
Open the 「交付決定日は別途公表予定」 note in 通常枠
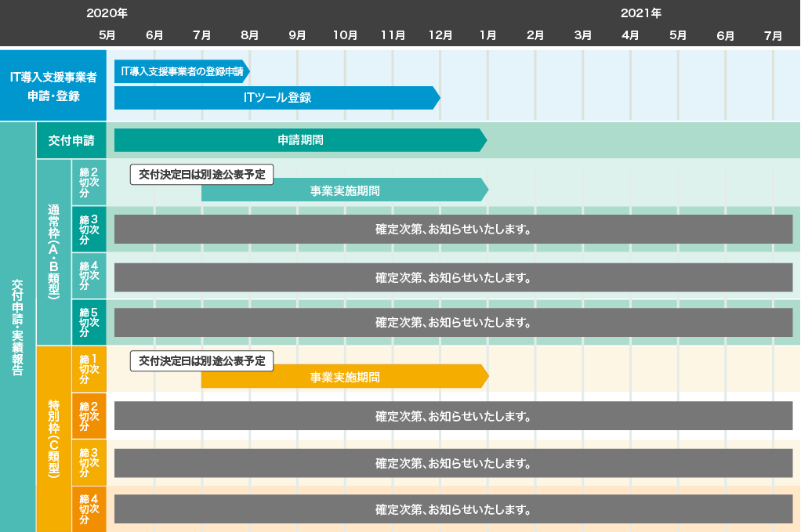201,175
